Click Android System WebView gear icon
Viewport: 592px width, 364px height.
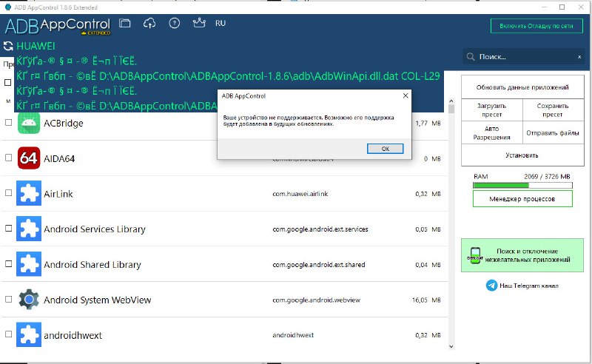pyautogui.click(x=29, y=300)
